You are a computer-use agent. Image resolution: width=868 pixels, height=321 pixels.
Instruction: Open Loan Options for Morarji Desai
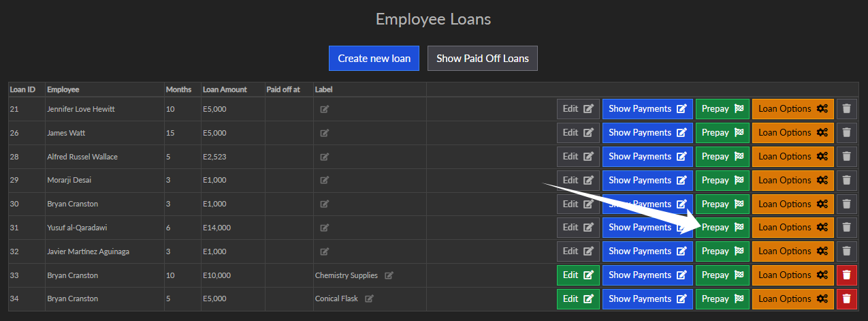coord(793,181)
